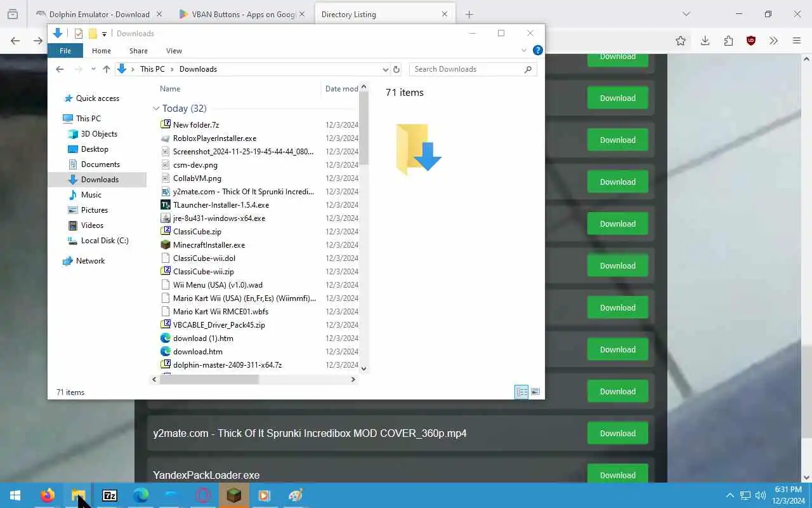Open Microsoft Edge from the taskbar
The width and height of the screenshot is (812, 508).
141,495
